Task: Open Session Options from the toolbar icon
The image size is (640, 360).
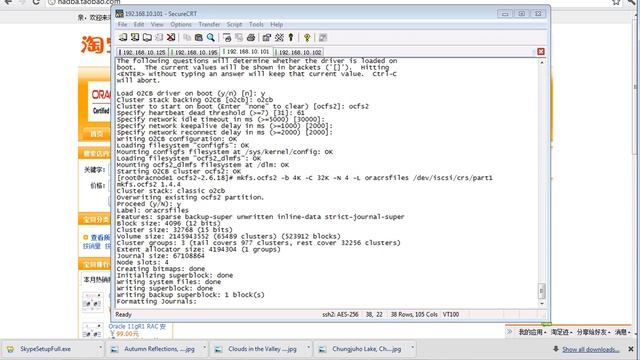Action: tap(267, 38)
